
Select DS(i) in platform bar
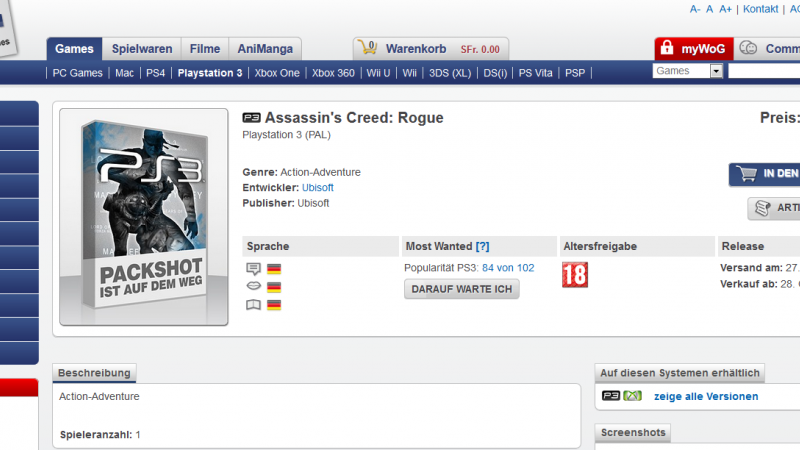point(495,73)
